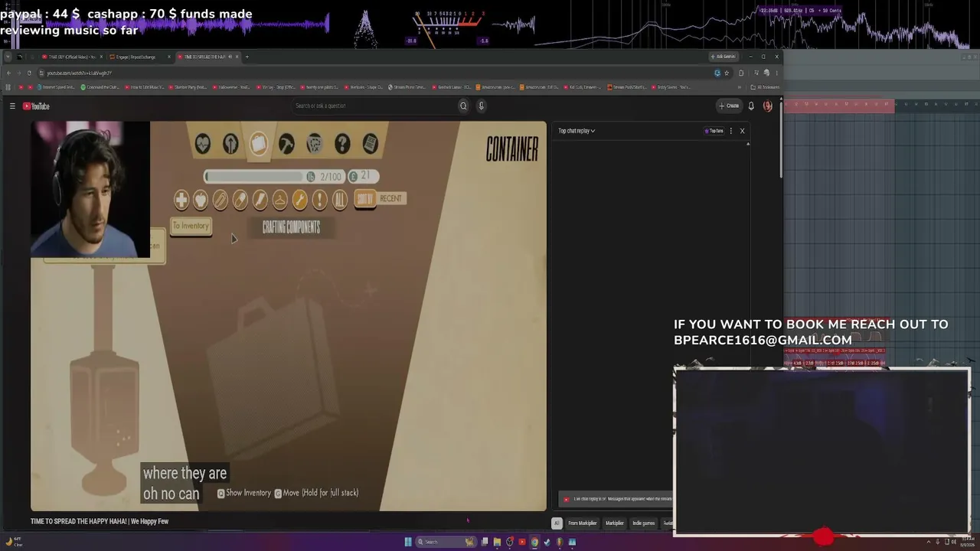Viewport: 980px width, 551px height.
Task: Reload the page in the browser
Action: tap(29, 73)
